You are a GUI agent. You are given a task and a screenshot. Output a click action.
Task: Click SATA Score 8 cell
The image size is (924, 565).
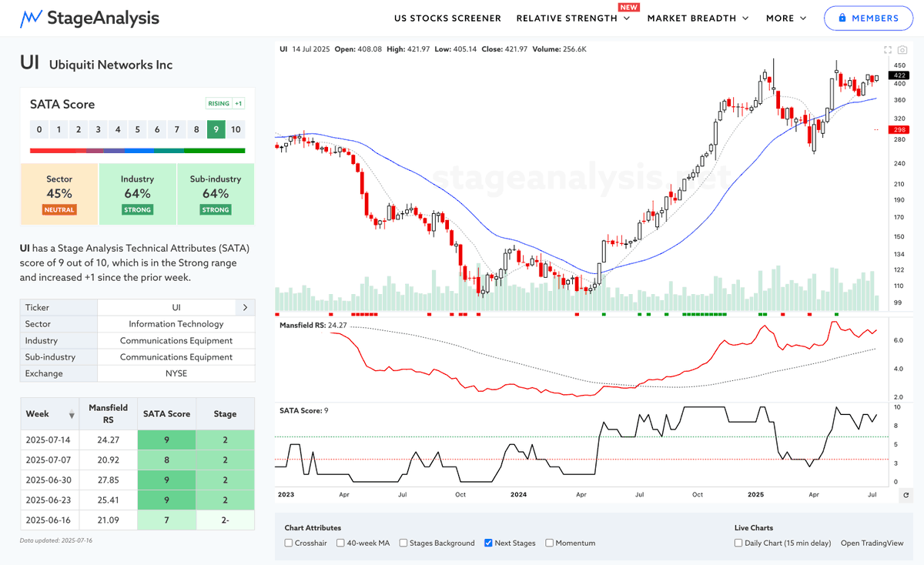(x=166, y=460)
